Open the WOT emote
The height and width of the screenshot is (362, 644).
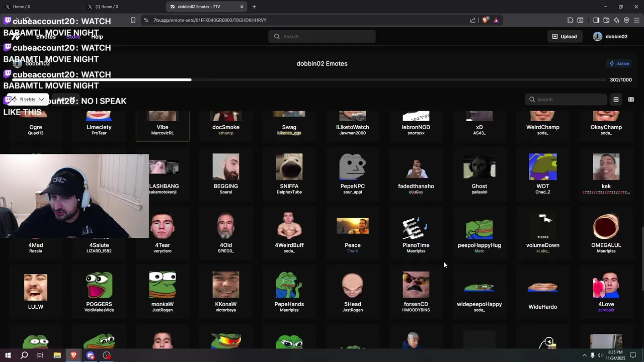click(543, 174)
